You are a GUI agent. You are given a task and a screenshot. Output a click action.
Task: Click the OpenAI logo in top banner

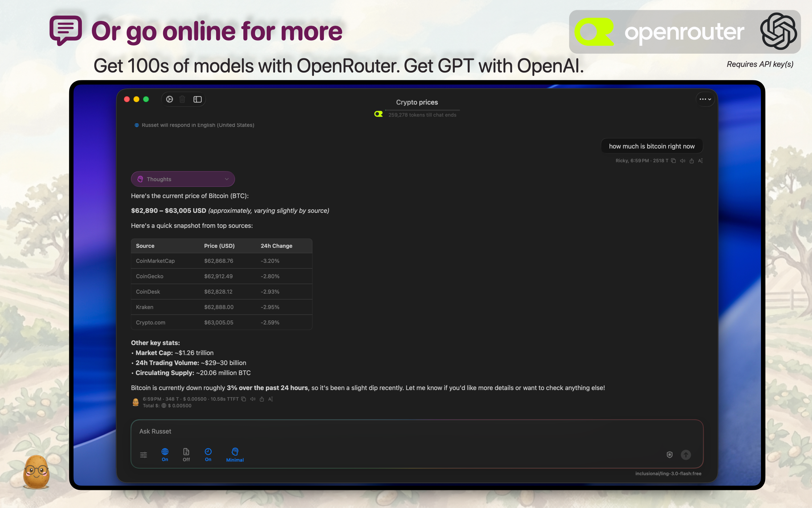[x=778, y=31]
